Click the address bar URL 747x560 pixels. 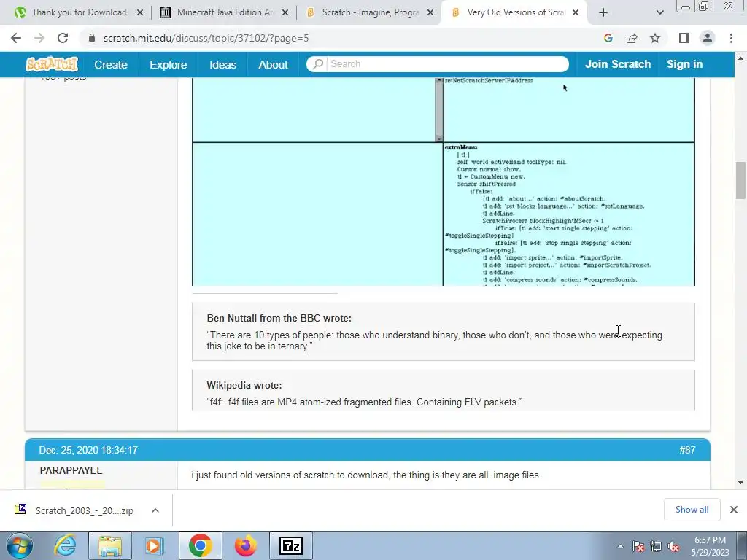206,38
